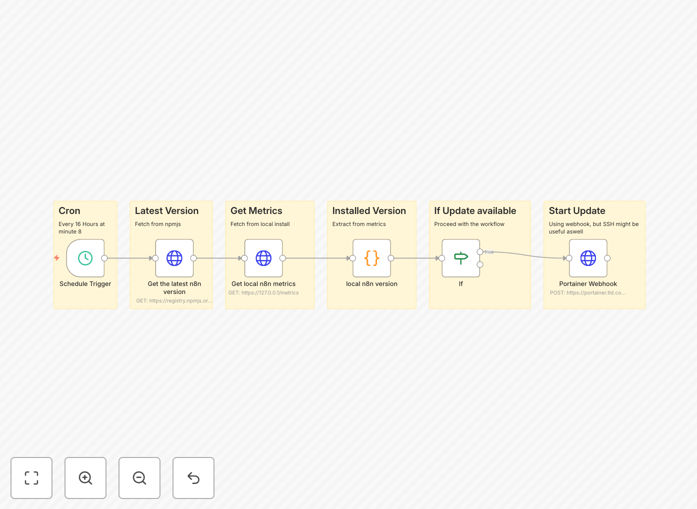Click the 'Schedule Trigger' node label

(85, 284)
